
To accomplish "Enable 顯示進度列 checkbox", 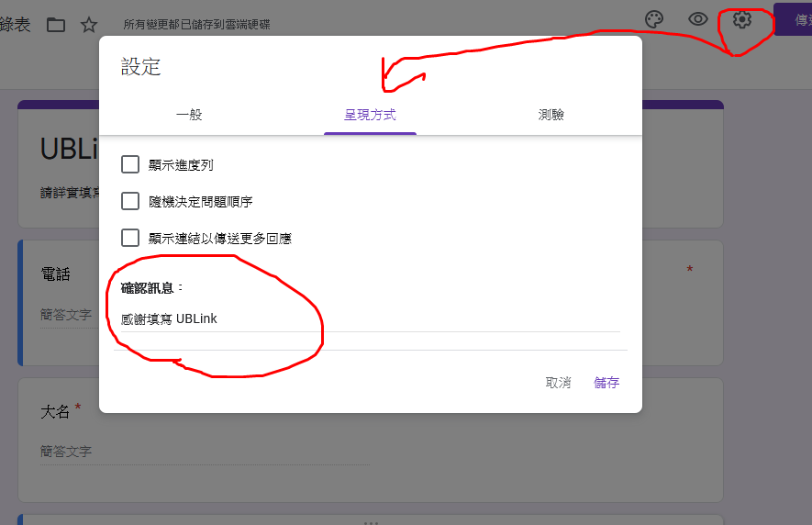I will click(x=130, y=164).
